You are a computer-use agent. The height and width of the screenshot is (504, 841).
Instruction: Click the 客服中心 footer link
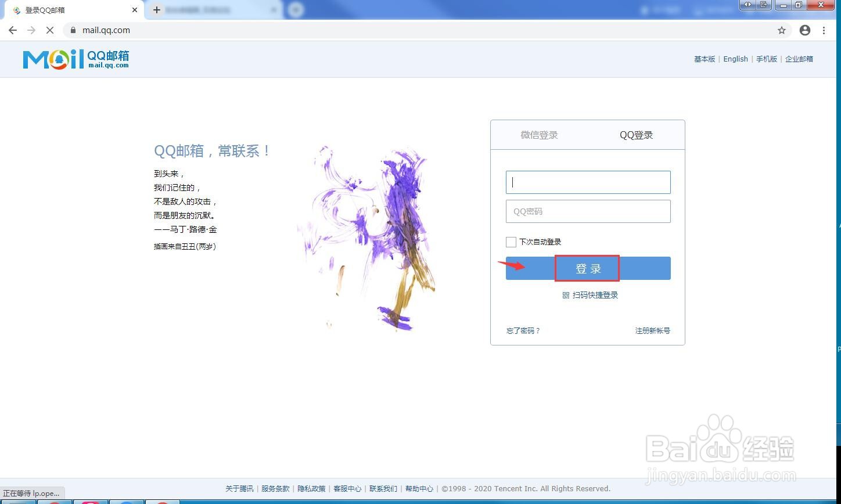point(347,488)
